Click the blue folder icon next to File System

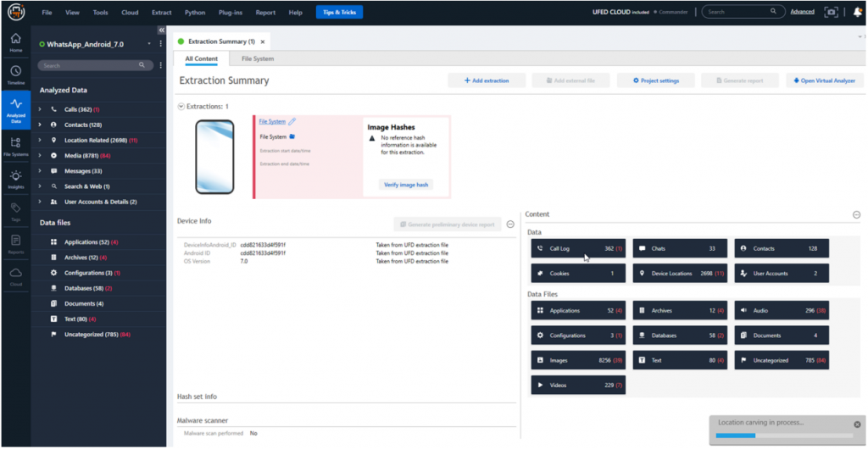coord(292,136)
